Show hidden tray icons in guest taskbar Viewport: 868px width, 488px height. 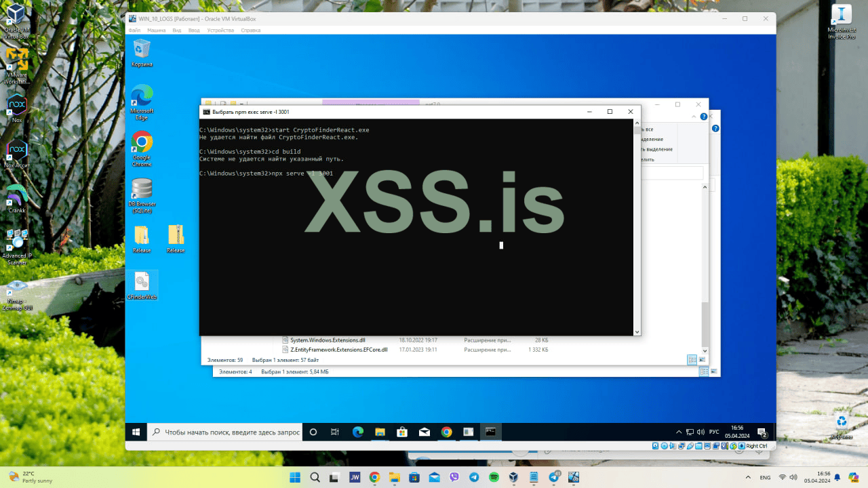coord(679,432)
